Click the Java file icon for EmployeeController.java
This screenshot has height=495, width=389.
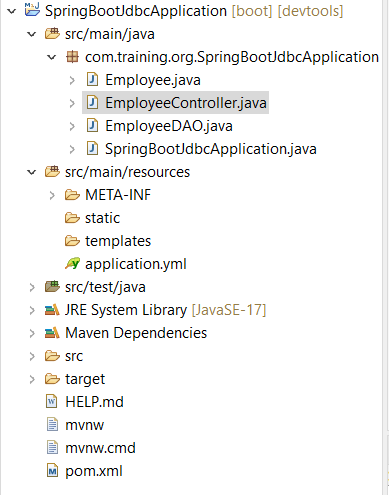tap(92, 103)
